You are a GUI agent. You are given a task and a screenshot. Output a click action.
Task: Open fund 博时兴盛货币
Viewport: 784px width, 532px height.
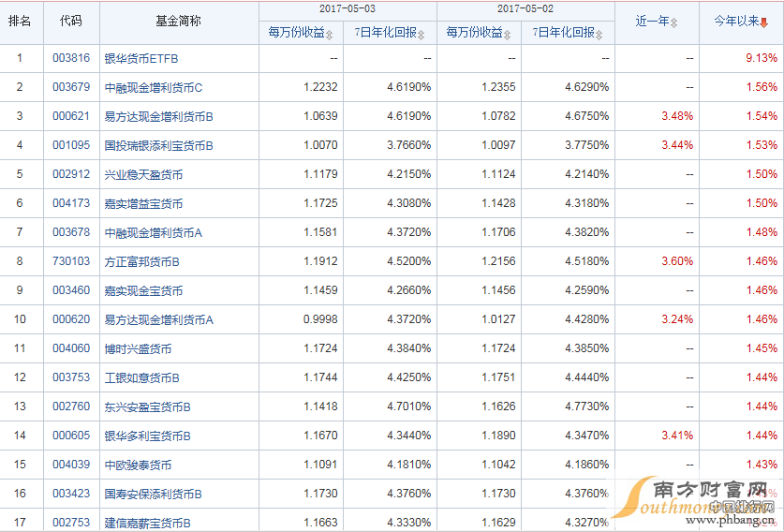point(138,348)
